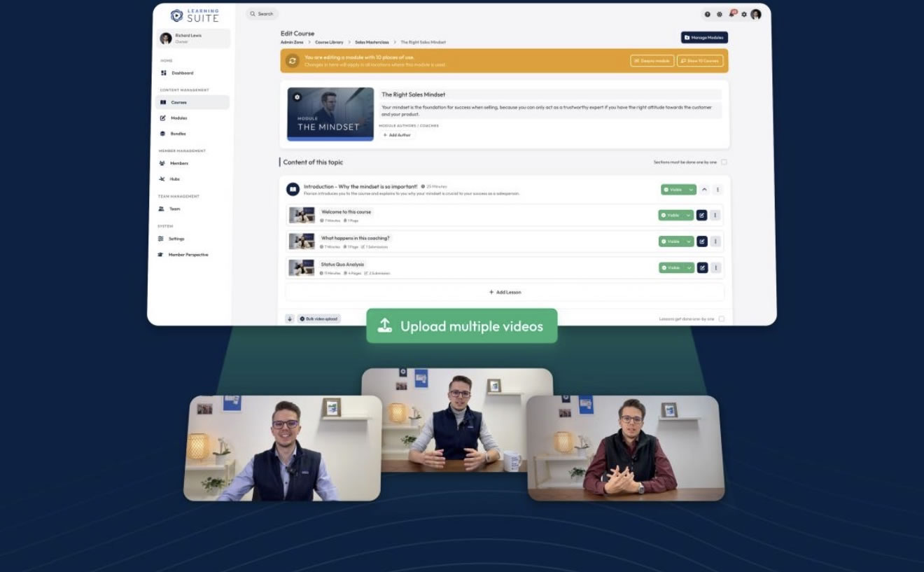The height and width of the screenshot is (572, 924).
Task: Open more options for What happens in this coaching
Action: click(715, 242)
